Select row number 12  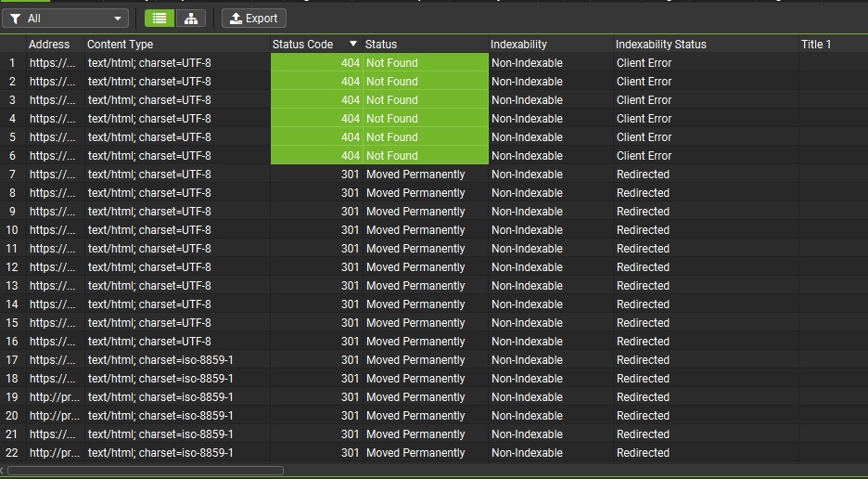[12, 267]
